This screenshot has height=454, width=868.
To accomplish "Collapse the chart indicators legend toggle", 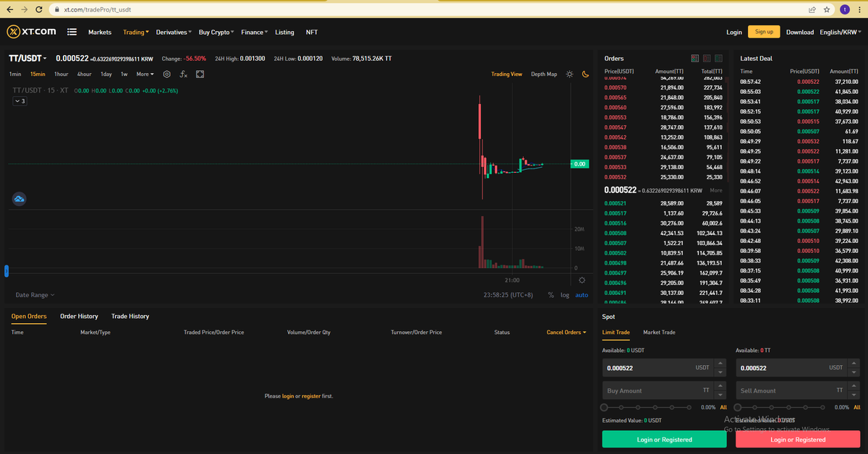I will pos(20,101).
